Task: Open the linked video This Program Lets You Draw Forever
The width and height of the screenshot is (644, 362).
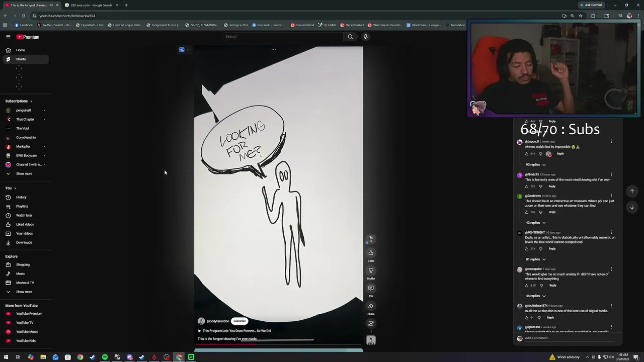Action: (x=234, y=331)
